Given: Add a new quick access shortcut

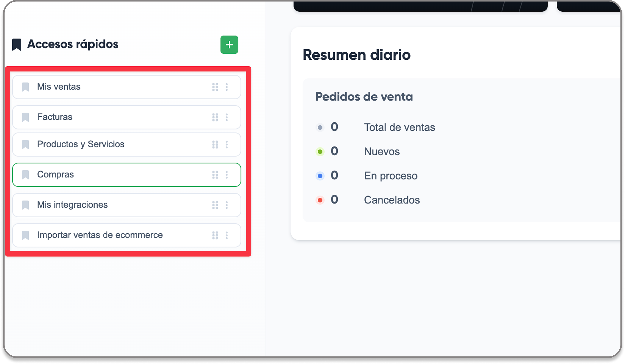Looking at the screenshot, I should coord(229,45).
